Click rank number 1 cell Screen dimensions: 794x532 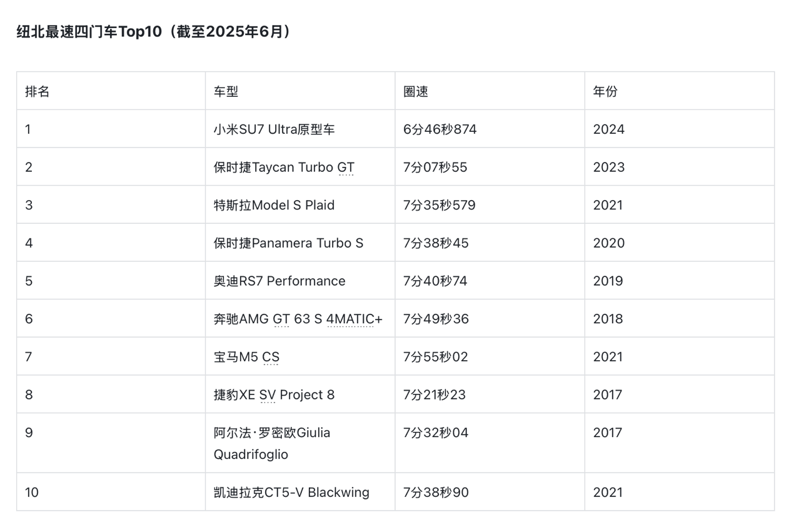111,129
